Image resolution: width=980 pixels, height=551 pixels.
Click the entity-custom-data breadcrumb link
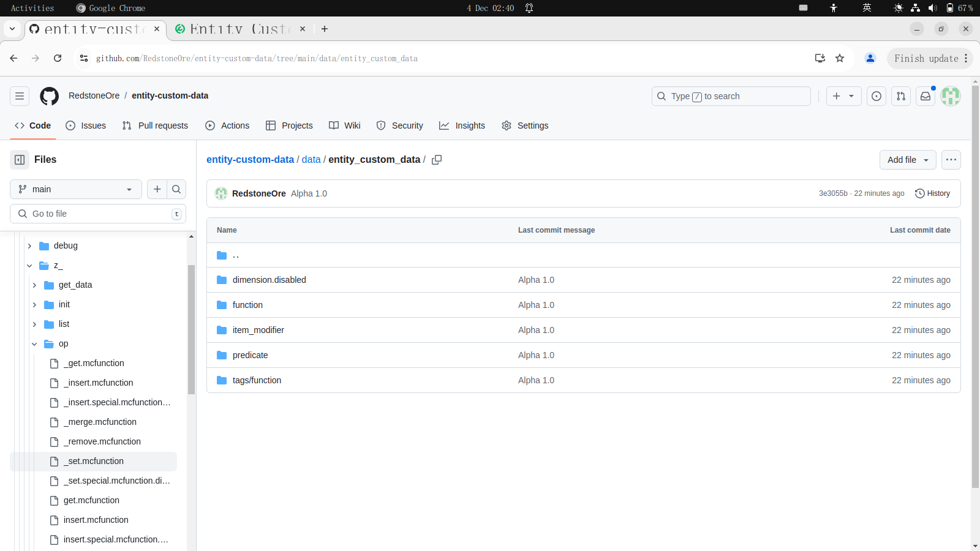tap(250, 160)
